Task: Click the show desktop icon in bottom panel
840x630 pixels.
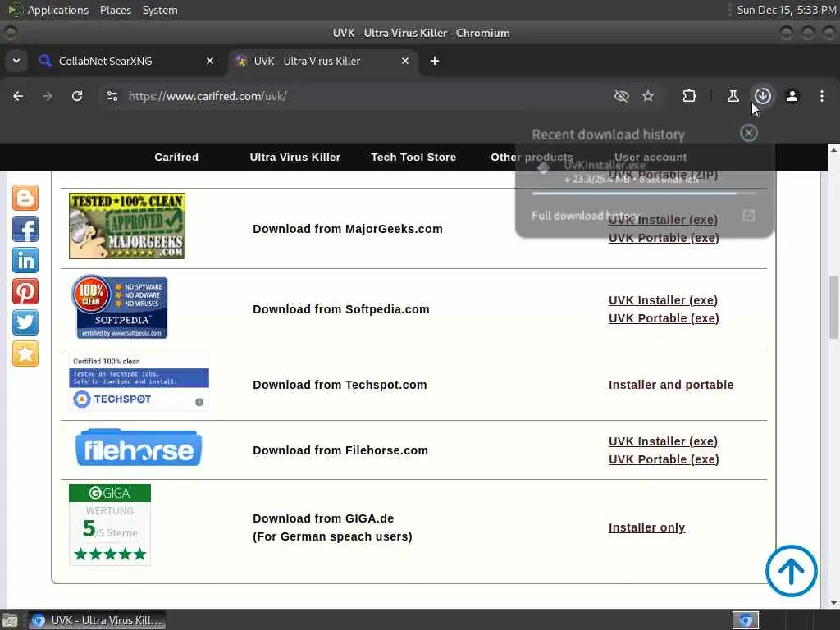Action: coord(10,620)
